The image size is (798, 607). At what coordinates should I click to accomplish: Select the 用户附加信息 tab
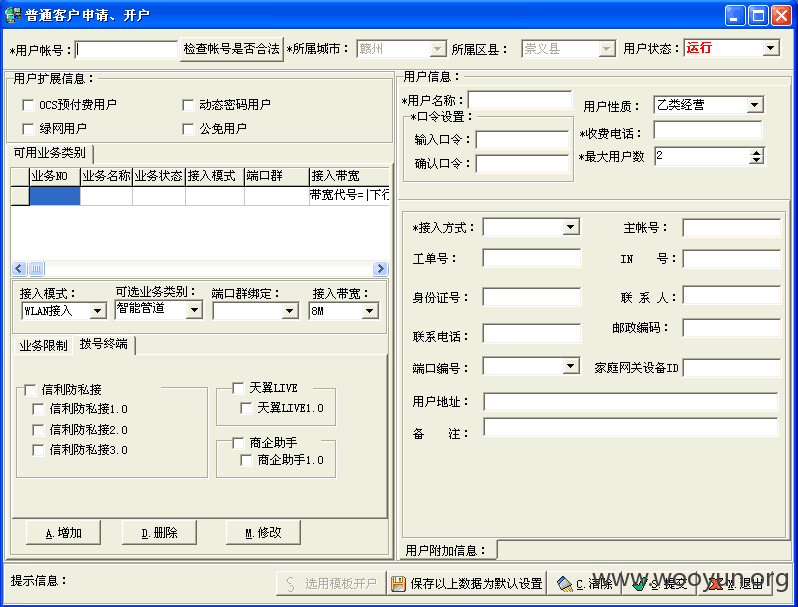pos(446,550)
